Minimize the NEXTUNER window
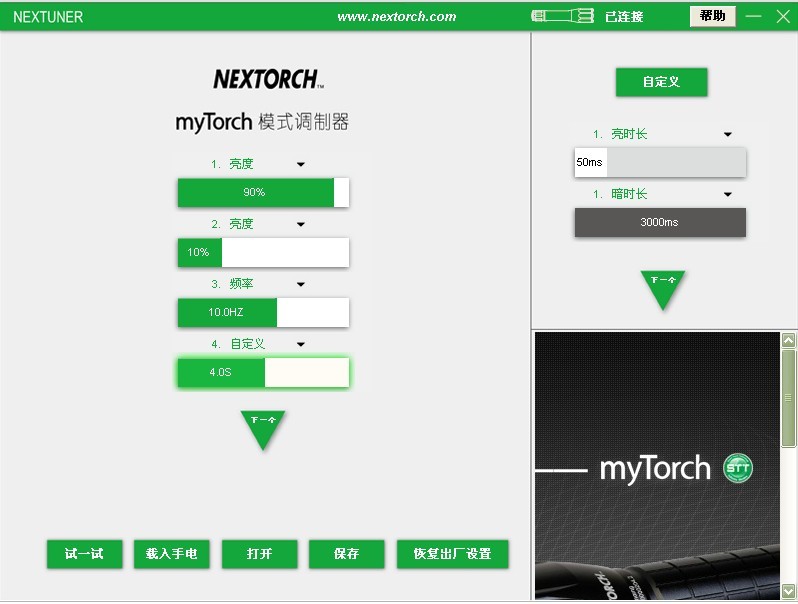The image size is (798, 604). point(753,16)
